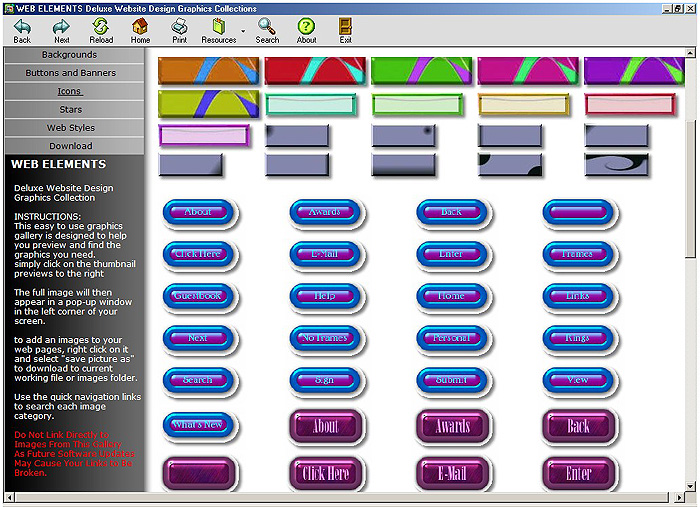Reload the page using the Reload icon
The height and width of the screenshot is (507, 700).
101,31
